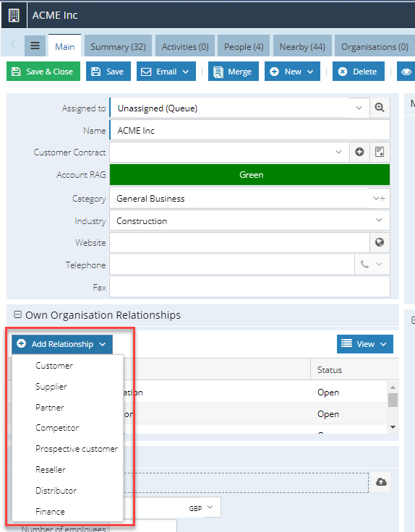
Task: Click the Merge button
Action: point(233,72)
